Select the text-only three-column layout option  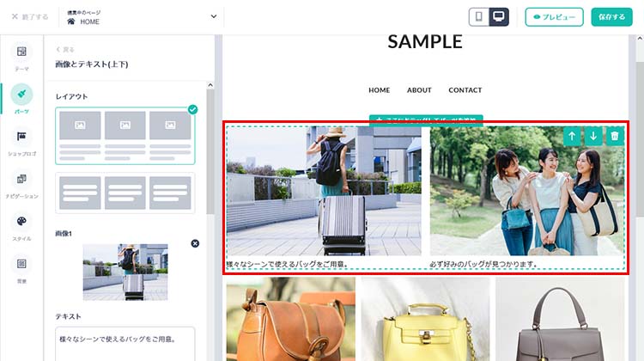tap(125, 193)
